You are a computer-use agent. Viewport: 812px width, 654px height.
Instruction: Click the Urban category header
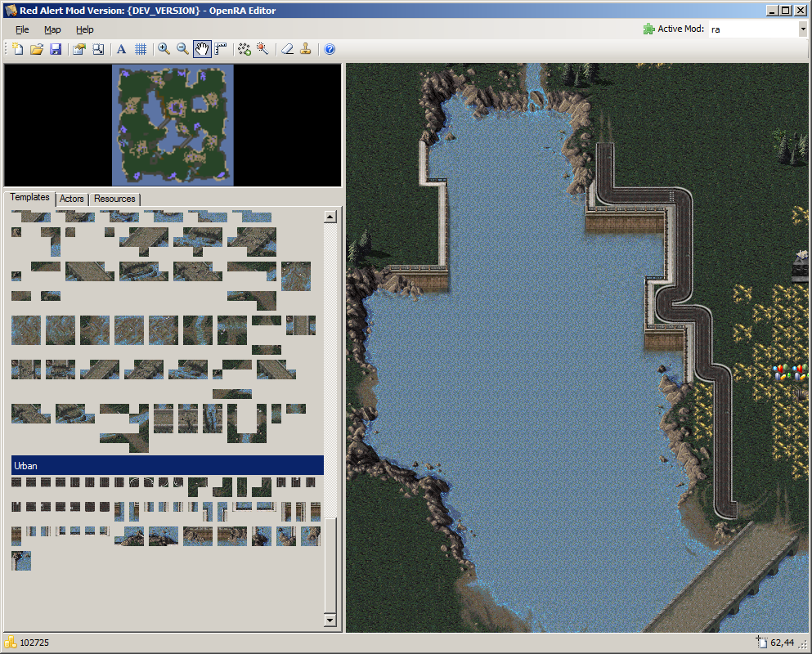[168, 465]
